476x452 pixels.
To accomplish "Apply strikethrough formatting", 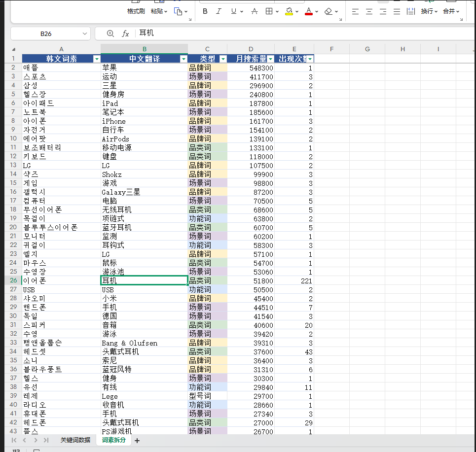I will pyautogui.click(x=255, y=11).
